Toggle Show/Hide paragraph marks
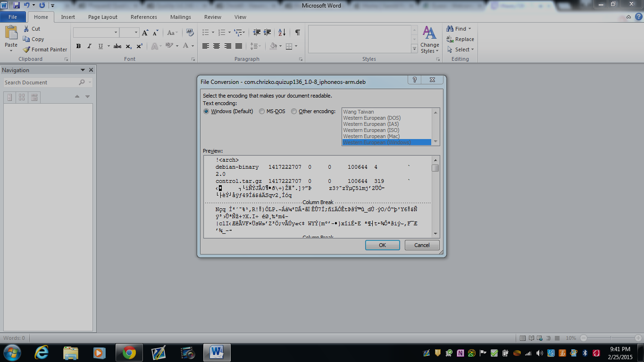This screenshot has width=644, height=362. [x=297, y=33]
